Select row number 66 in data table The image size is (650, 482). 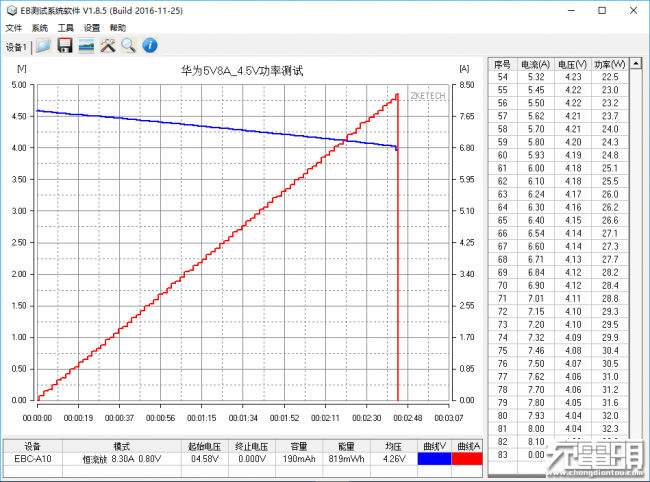coord(502,233)
